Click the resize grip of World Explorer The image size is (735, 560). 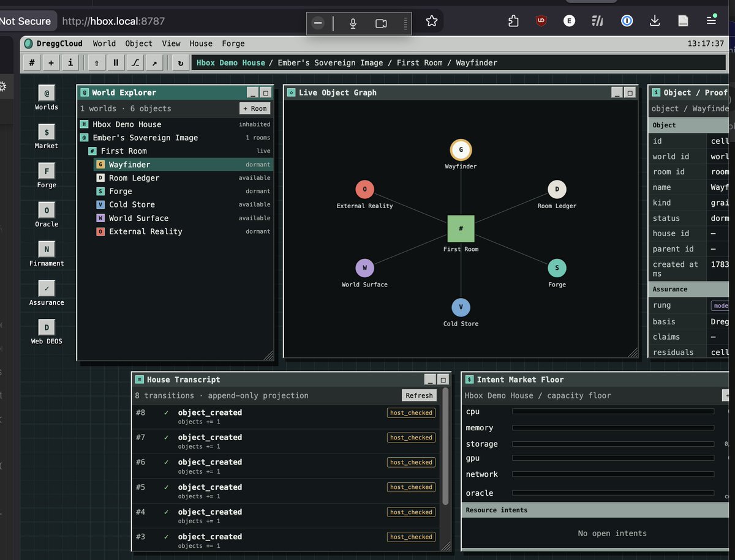click(268, 355)
